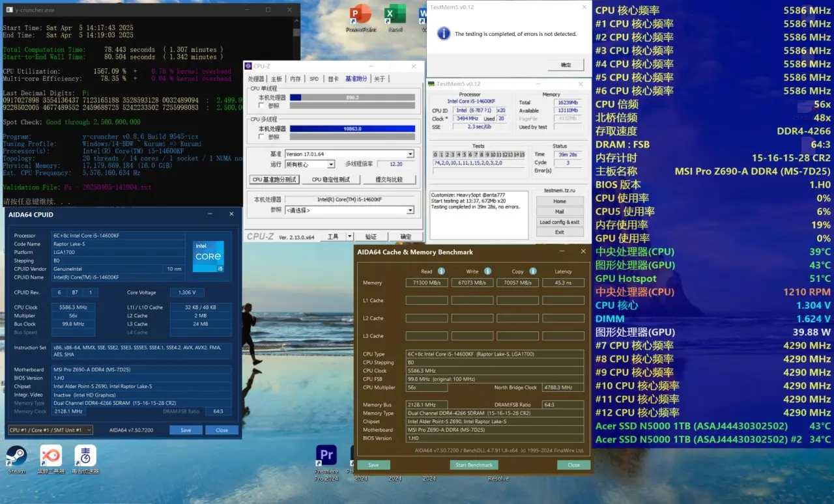Image resolution: width=834 pixels, height=504 pixels.
Task: Click Close in the AIDA64 CPUID window
Action: click(222, 430)
